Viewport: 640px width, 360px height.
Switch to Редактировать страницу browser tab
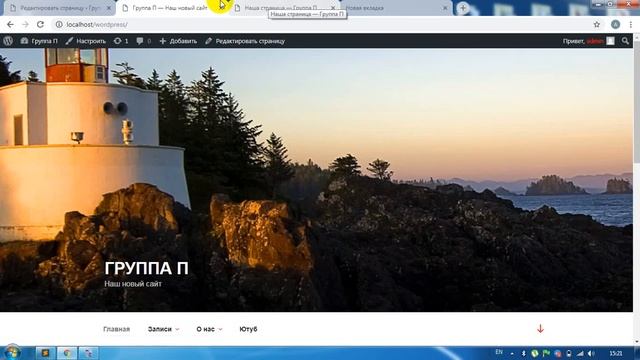coord(59,8)
